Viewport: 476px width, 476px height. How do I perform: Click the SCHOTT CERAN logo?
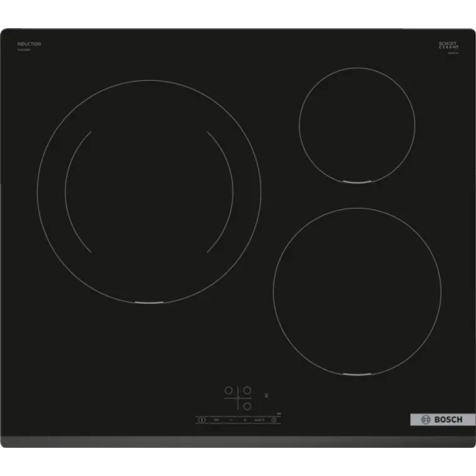[x=448, y=46]
